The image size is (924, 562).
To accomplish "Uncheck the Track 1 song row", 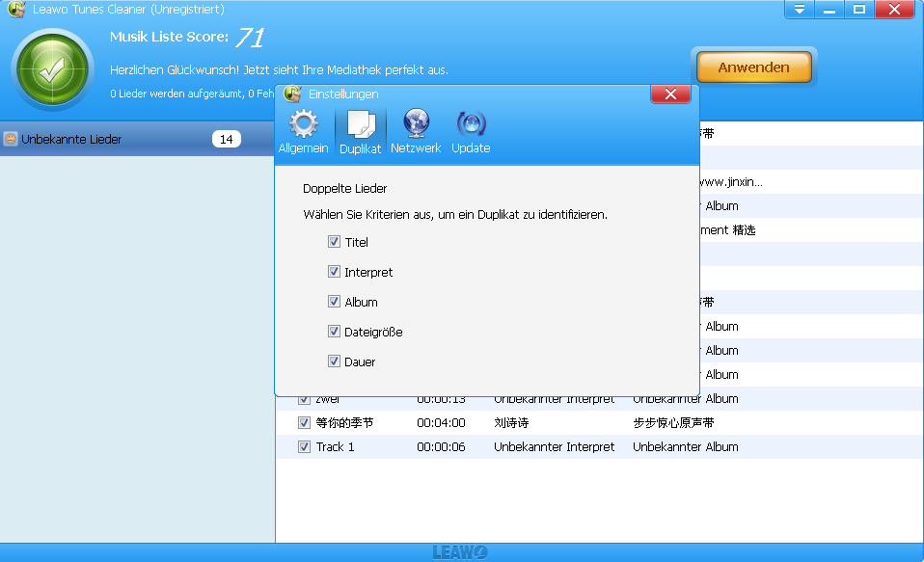I will 304,446.
